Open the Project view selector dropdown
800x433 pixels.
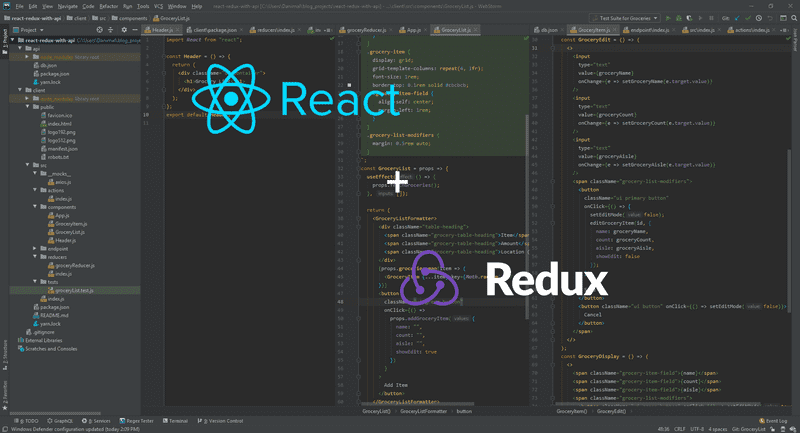click(x=28, y=30)
